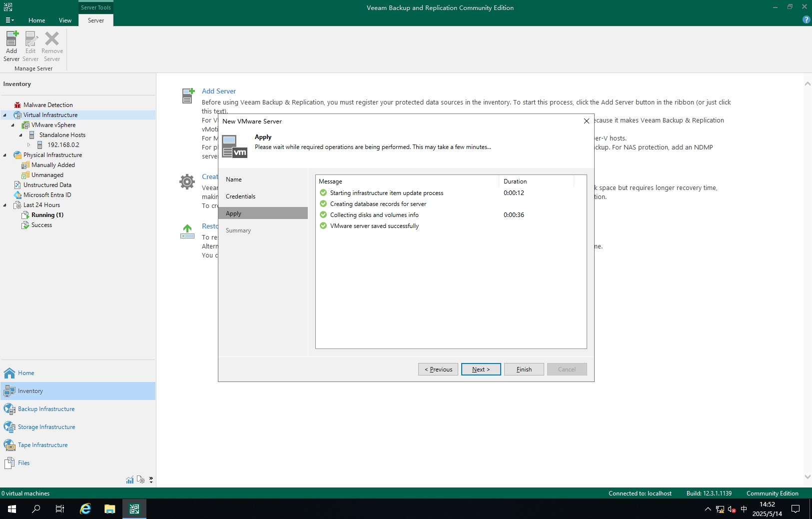Open Tape Infrastructure view
Image resolution: width=812 pixels, height=519 pixels.
coord(42,445)
